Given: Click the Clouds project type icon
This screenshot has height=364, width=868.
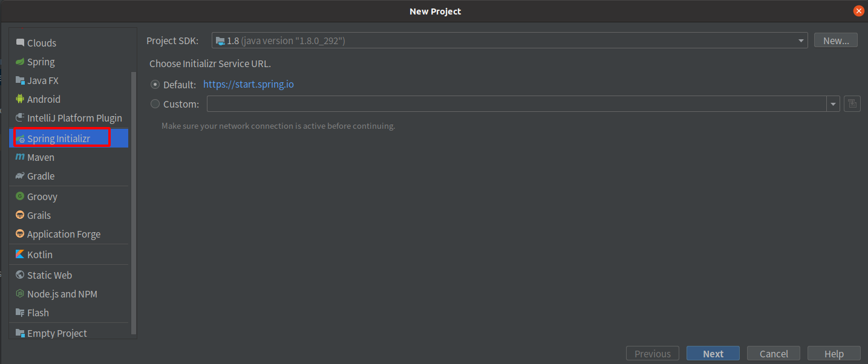Looking at the screenshot, I should 20,43.
